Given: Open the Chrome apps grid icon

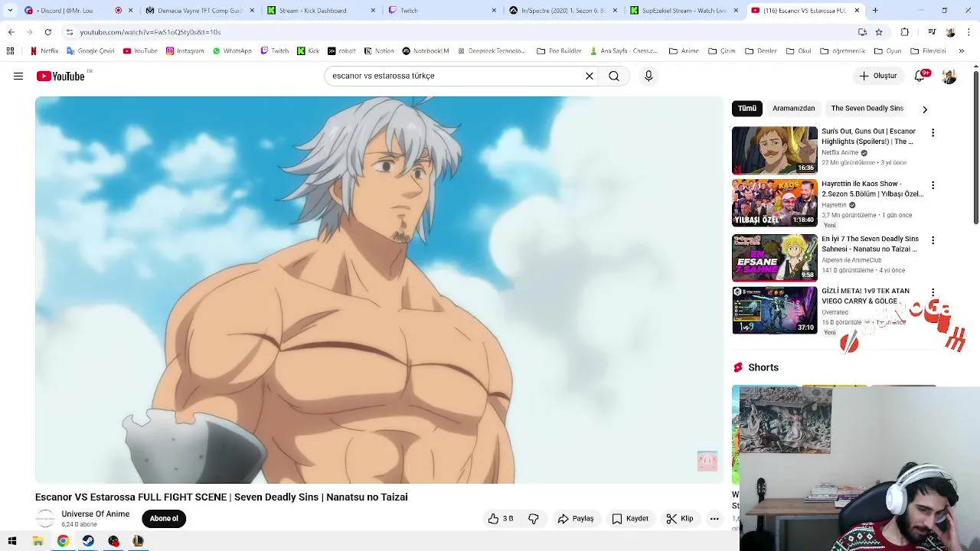Looking at the screenshot, I should [x=10, y=51].
